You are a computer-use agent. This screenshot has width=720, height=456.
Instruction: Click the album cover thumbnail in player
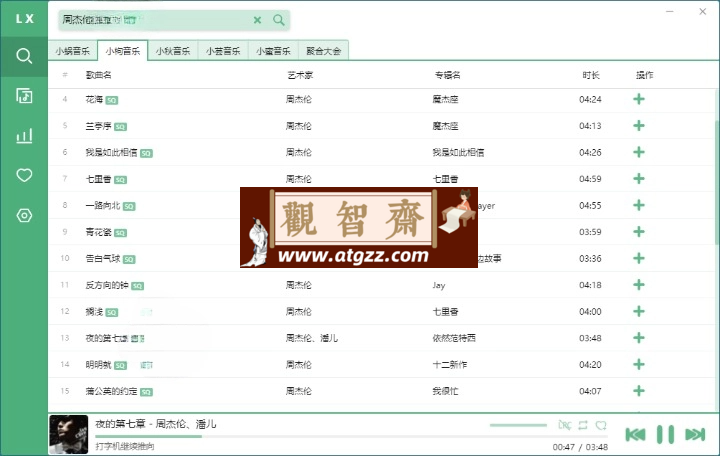68,434
